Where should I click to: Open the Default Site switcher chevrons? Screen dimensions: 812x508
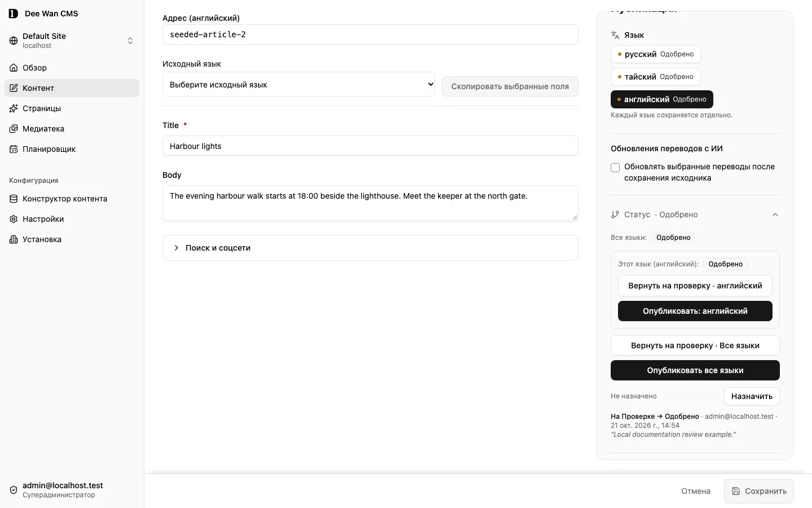click(130, 41)
